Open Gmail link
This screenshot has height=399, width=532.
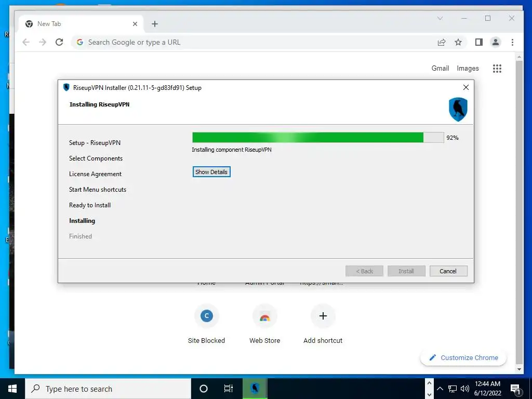click(440, 68)
